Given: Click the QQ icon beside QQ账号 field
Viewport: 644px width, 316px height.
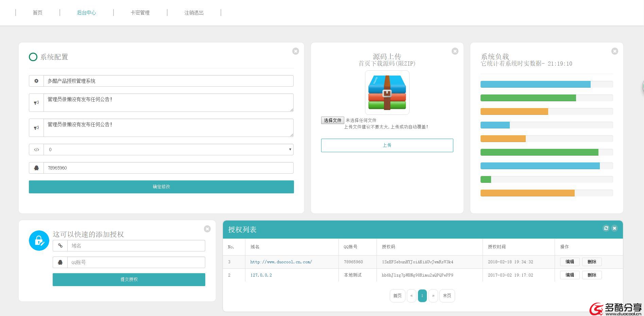Looking at the screenshot, I should tap(60, 262).
